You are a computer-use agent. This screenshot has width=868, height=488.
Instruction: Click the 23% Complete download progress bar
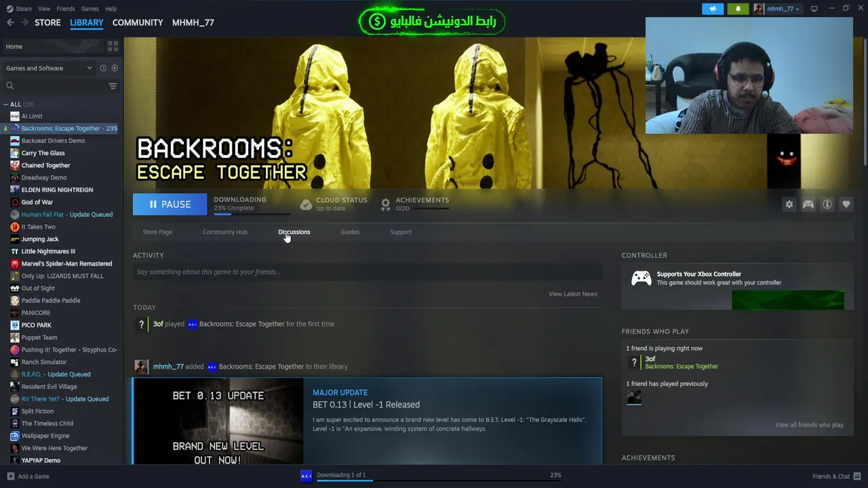[x=252, y=213]
